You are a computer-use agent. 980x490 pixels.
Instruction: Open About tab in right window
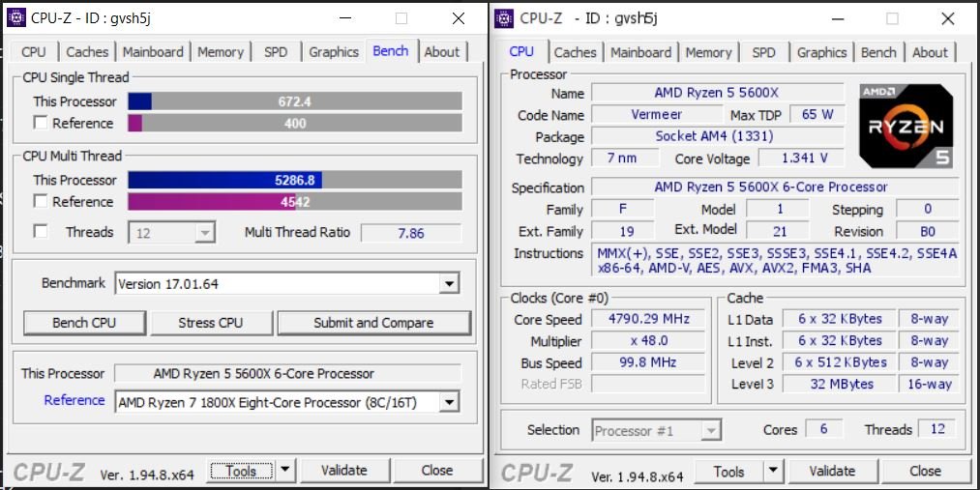(x=930, y=52)
